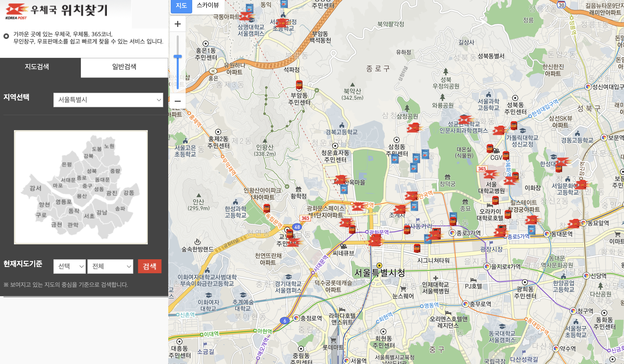624x364 pixels.
Task: Open the 서울특별시 region dropdown
Action: [108, 100]
